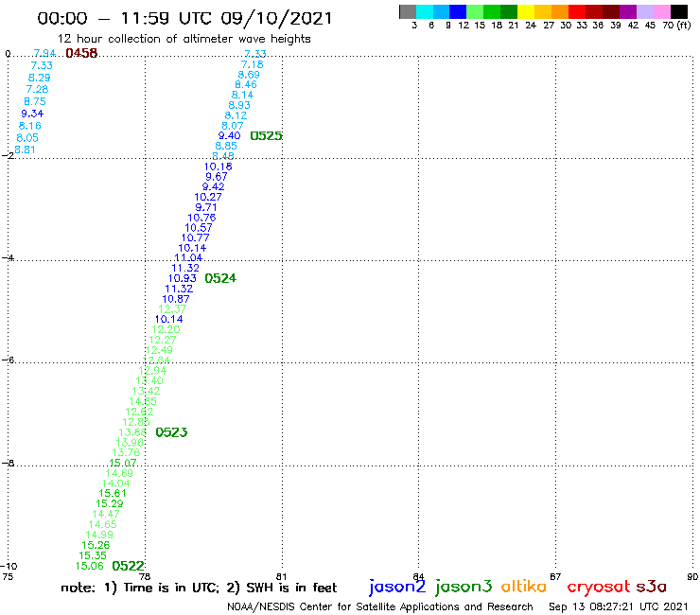Click the 10.27 wave height value
This screenshot has height=615, width=700.
[208, 197]
